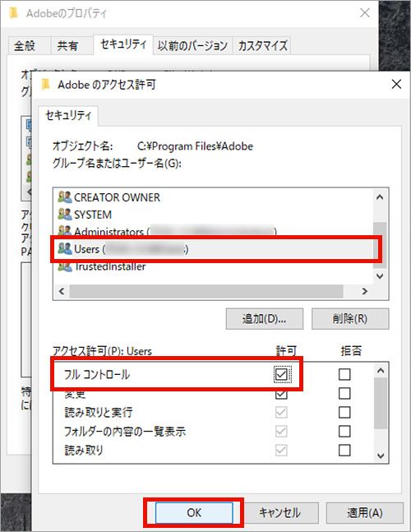Click the キャンセル button
This screenshot has height=532, width=411.
point(280,512)
